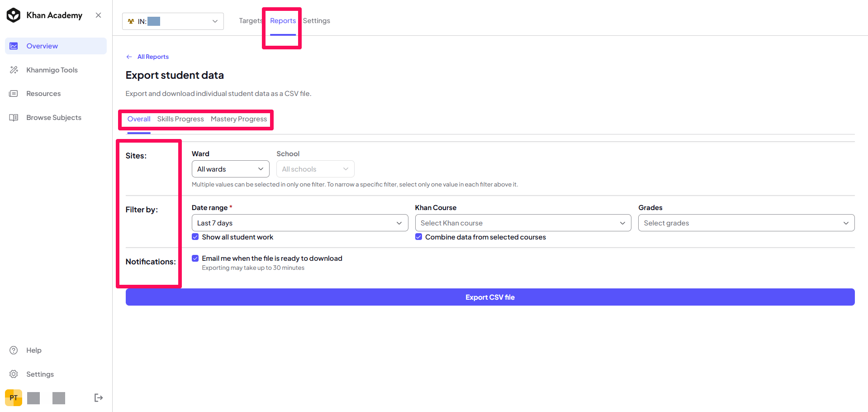Select the Overall tab
The height and width of the screenshot is (412, 868).
(139, 119)
